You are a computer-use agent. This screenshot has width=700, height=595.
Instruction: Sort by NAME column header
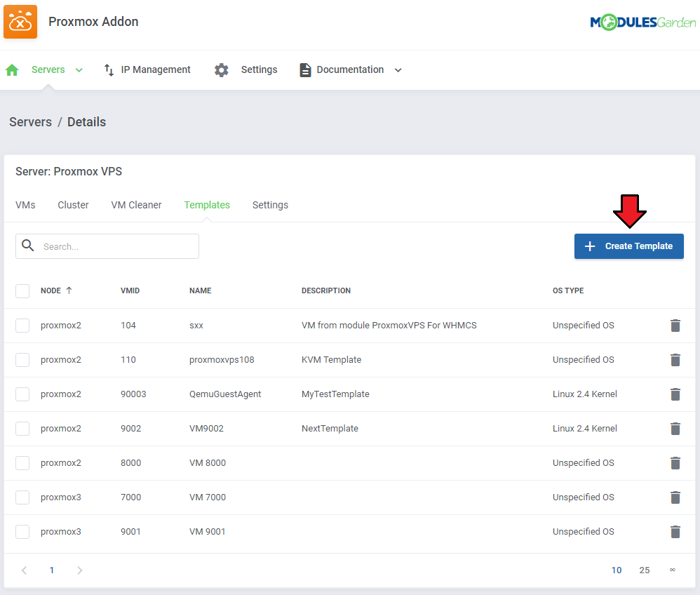pos(201,290)
